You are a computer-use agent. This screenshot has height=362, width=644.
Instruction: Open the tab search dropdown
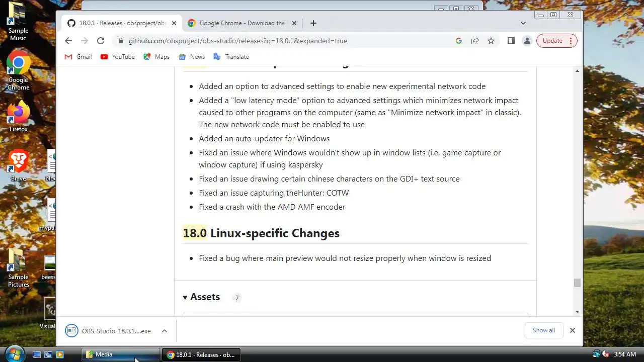click(x=523, y=23)
